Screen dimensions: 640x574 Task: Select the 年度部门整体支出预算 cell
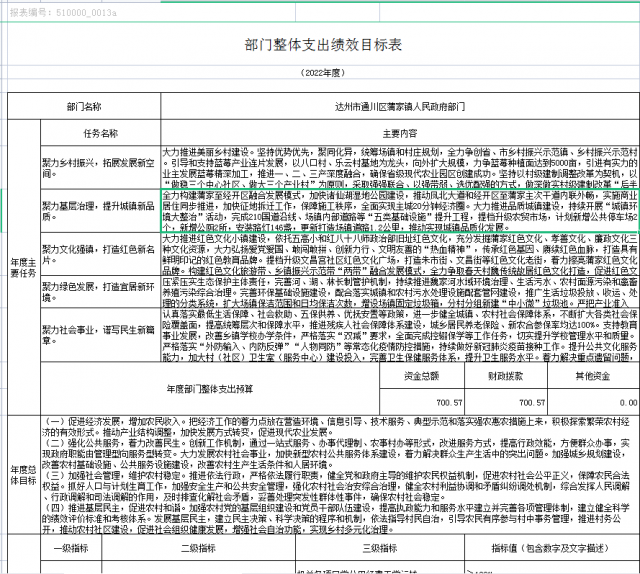click(210, 389)
